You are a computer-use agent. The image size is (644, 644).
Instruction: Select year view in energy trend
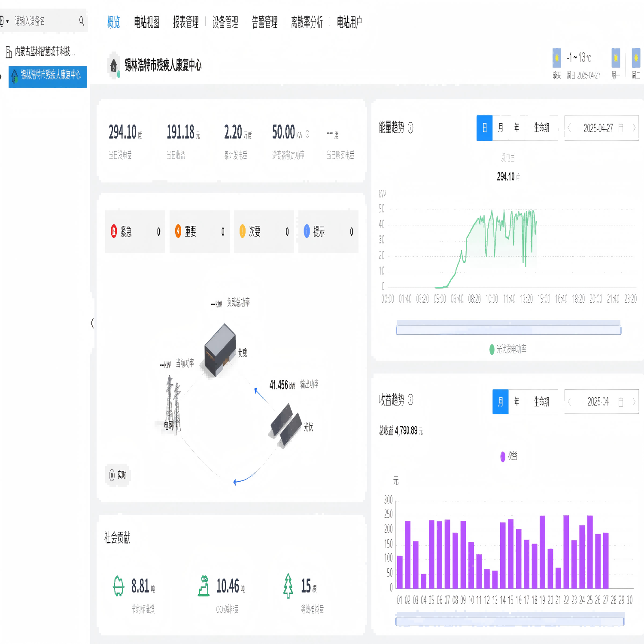517,128
